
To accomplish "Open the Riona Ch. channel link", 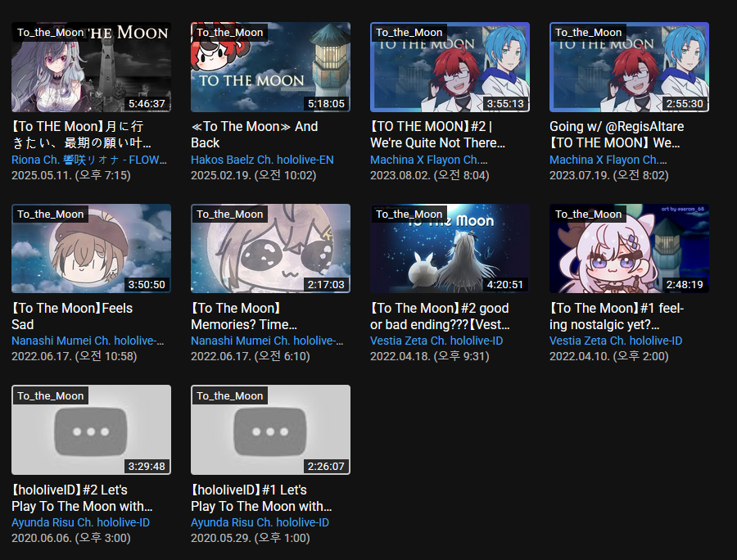I will pyautogui.click(x=89, y=160).
